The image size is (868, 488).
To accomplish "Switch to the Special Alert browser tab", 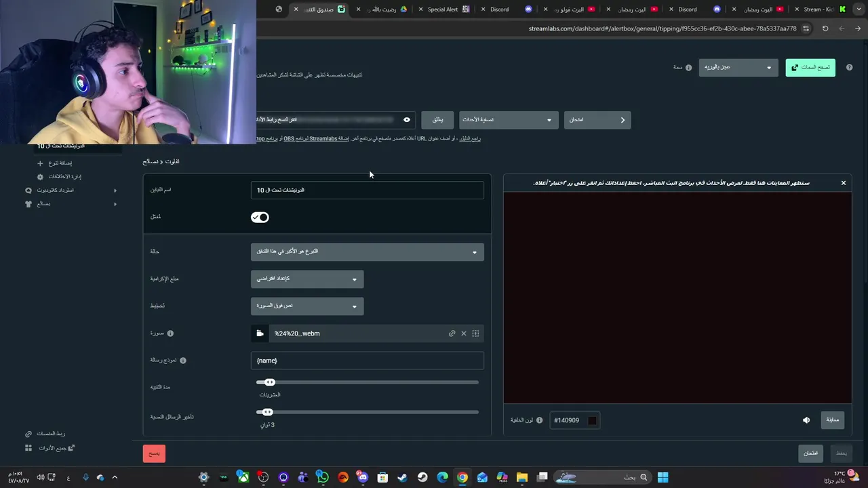I will tap(443, 9).
